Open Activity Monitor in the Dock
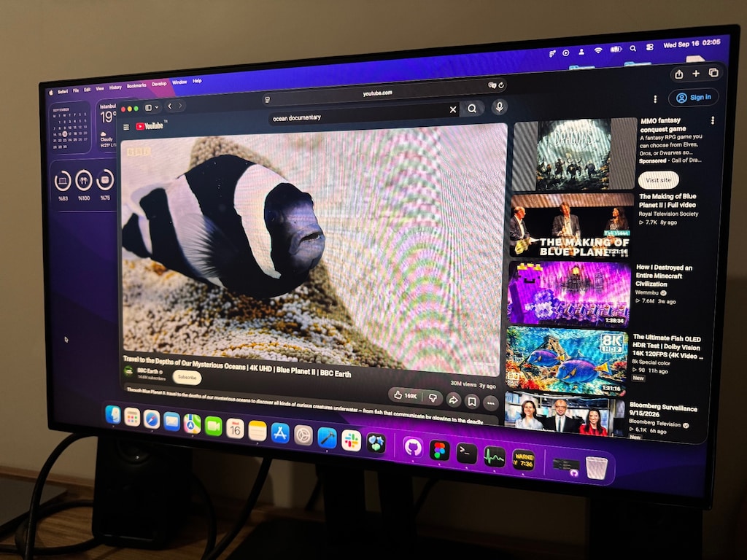The image size is (747, 560). coord(494,456)
